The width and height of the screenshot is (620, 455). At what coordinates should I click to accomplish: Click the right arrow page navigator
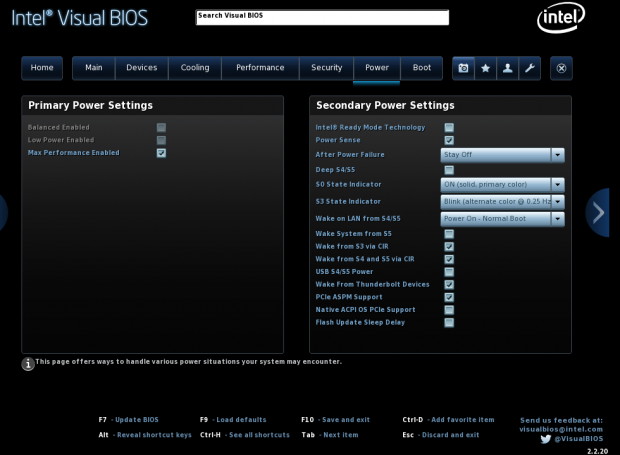pyautogui.click(x=598, y=213)
